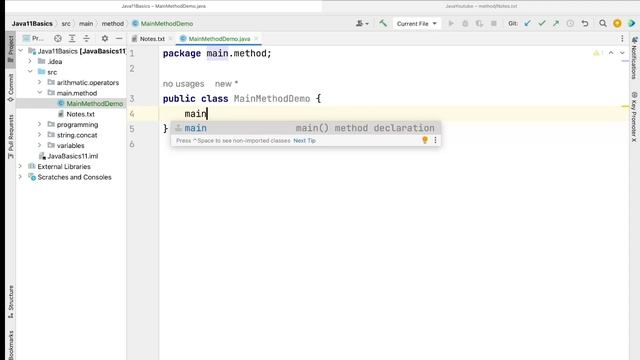
Task: Click Java11Basics breadcrumb in navigation bar
Action: 32,24
